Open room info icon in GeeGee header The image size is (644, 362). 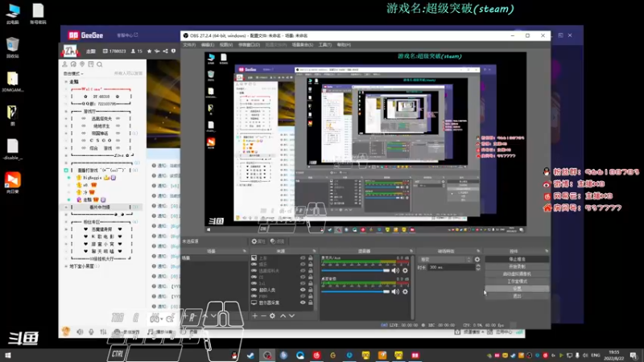[173, 51]
